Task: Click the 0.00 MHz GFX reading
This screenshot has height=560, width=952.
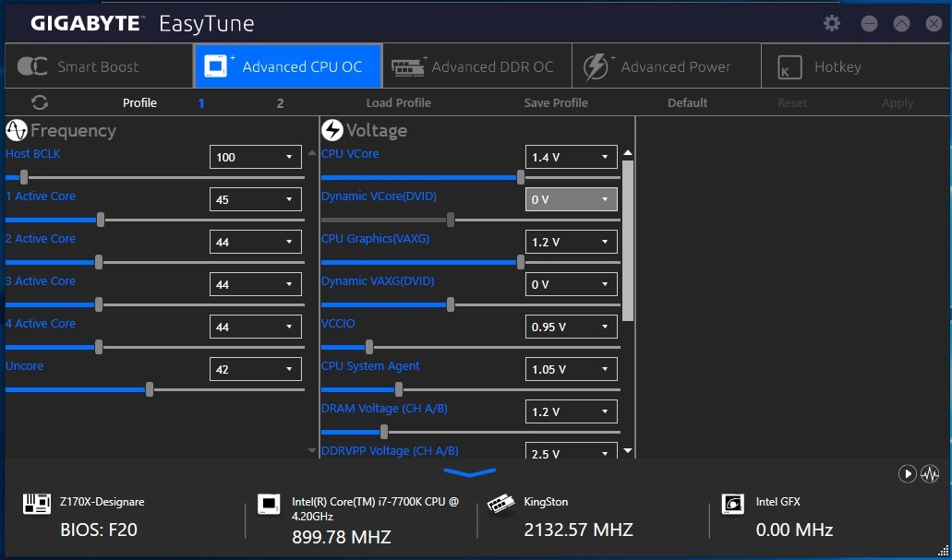Action: [x=794, y=530]
